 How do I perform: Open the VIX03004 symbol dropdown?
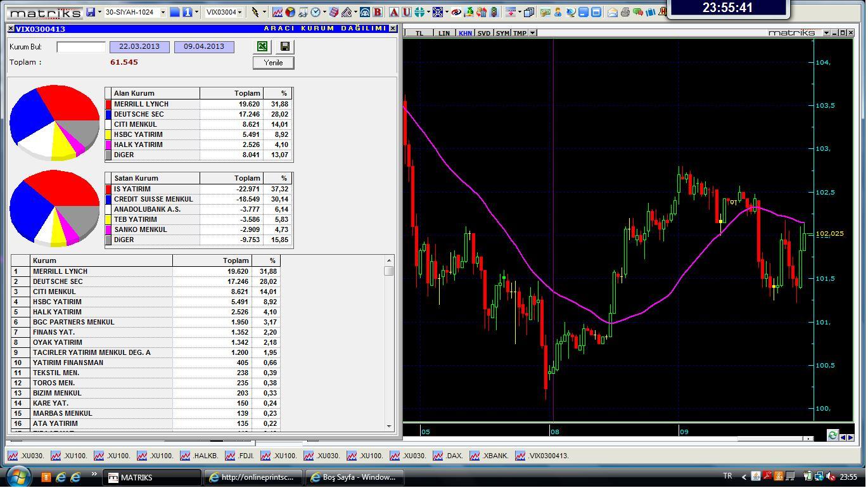point(240,12)
